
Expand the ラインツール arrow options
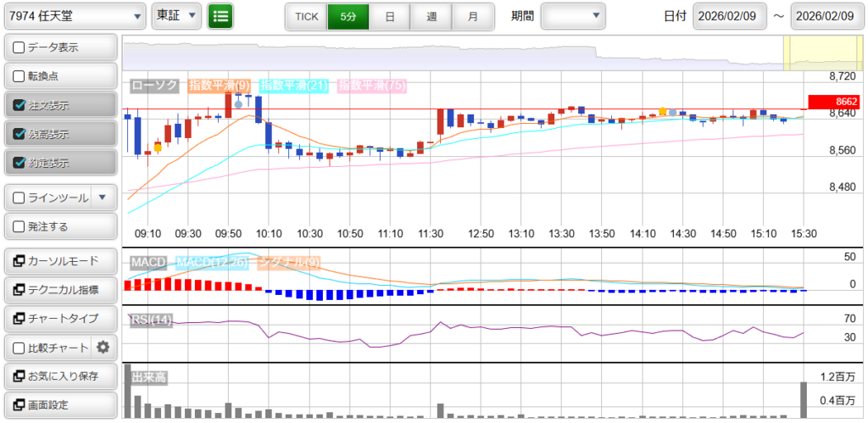click(x=103, y=198)
